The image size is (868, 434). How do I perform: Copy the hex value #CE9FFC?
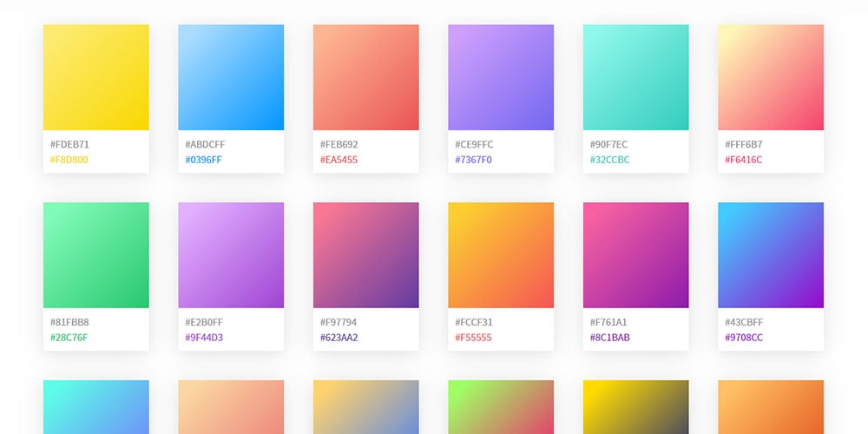[475, 144]
